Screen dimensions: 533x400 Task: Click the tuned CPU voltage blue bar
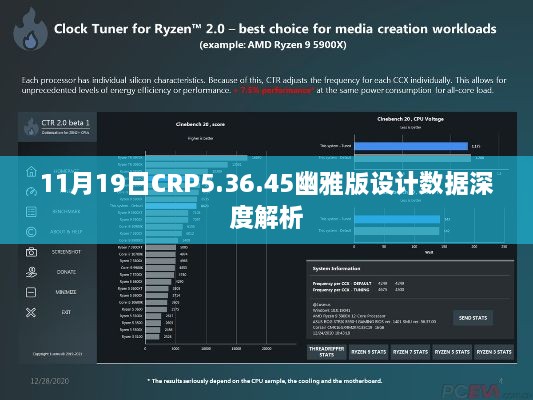pos(411,146)
